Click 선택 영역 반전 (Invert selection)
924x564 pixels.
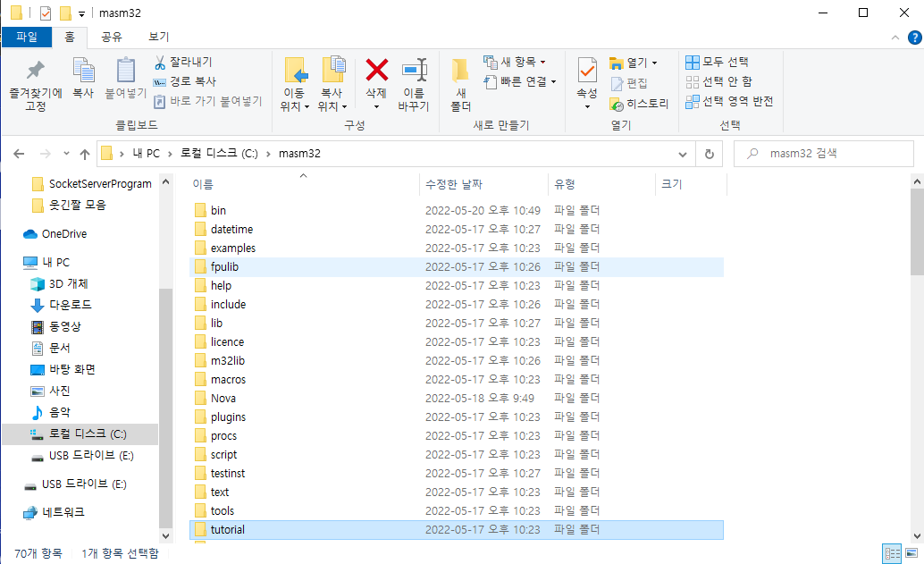point(729,101)
